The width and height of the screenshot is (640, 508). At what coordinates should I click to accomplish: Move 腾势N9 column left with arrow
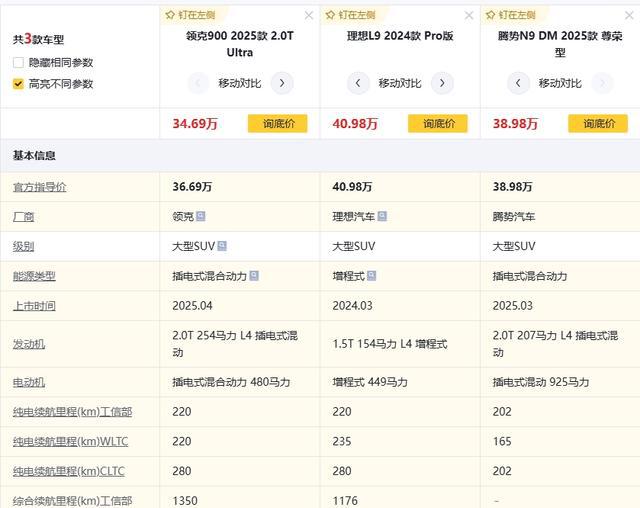click(518, 83)
